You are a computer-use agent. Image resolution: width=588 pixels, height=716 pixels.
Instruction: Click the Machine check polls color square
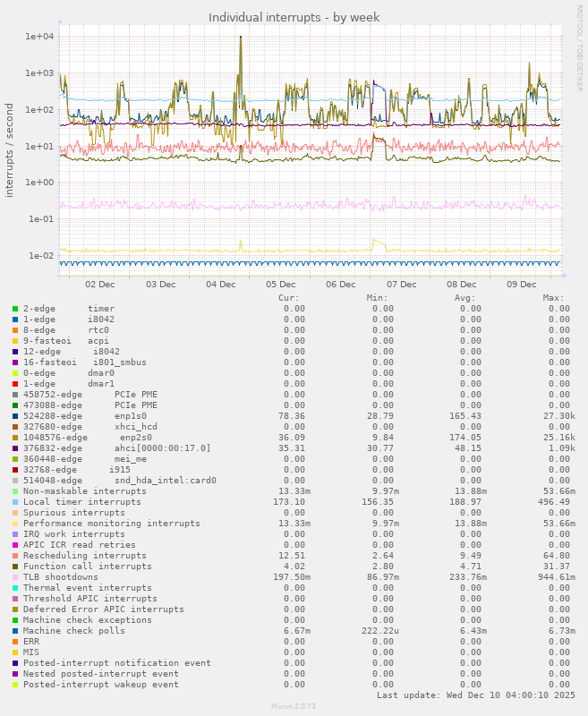click(x=15, y=630)
